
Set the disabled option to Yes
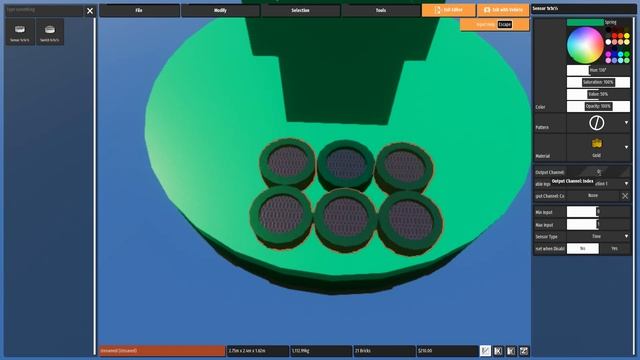tap(615, 249)
